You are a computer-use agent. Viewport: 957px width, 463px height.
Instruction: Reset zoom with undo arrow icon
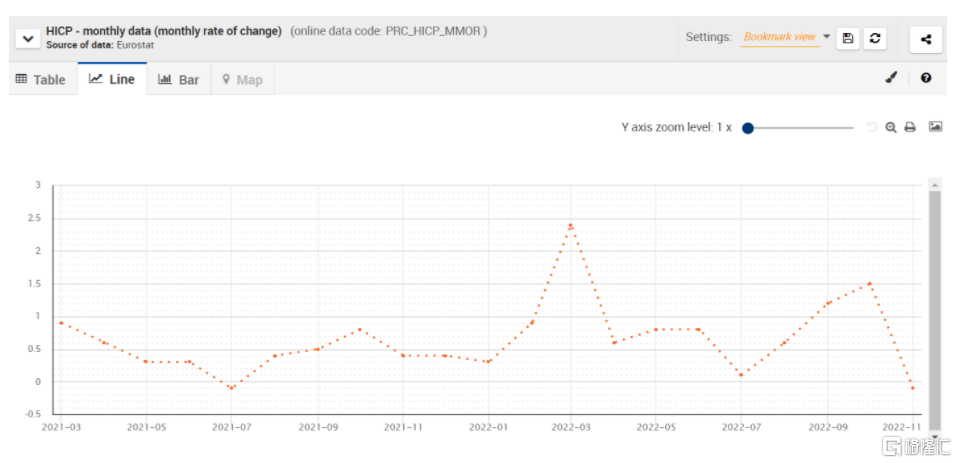(x=871, y=128)
